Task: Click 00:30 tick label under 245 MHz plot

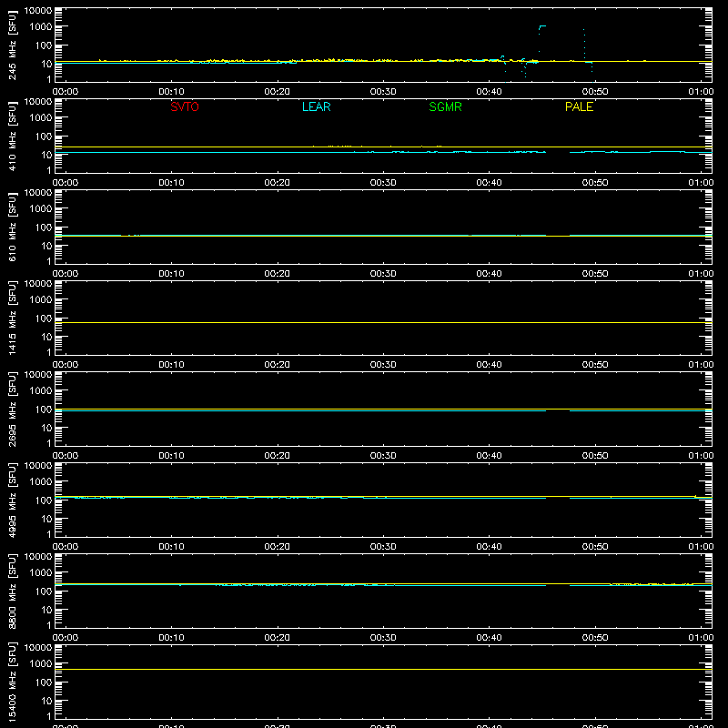Action: pyautogui.click(x=383, y=92)
